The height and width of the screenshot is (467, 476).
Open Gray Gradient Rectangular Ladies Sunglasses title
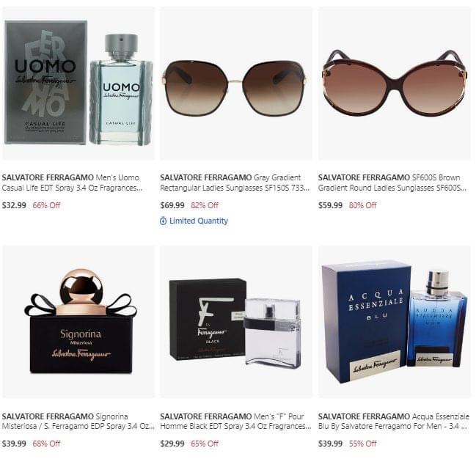pyautogui.click(x=235, y=183)
